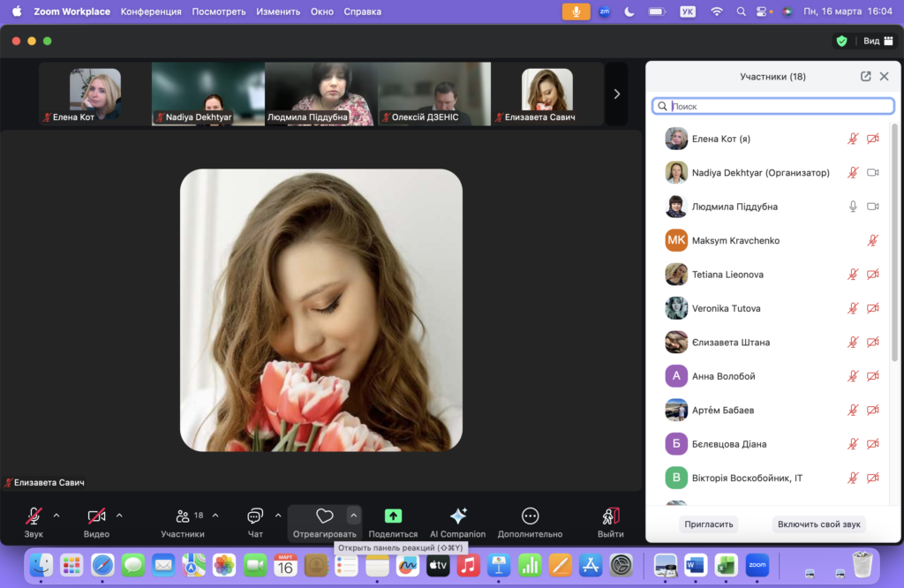Open the AI Companion sparkle icon

[x=457, y=516]
